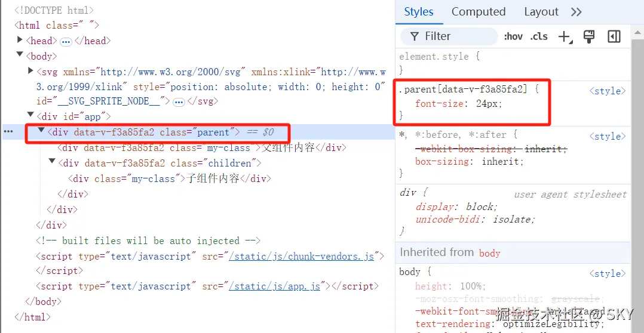Collapse the div class="parent" node
This screenshot has width=644, height=333.
pyautogui.click(x=41, y=129)
